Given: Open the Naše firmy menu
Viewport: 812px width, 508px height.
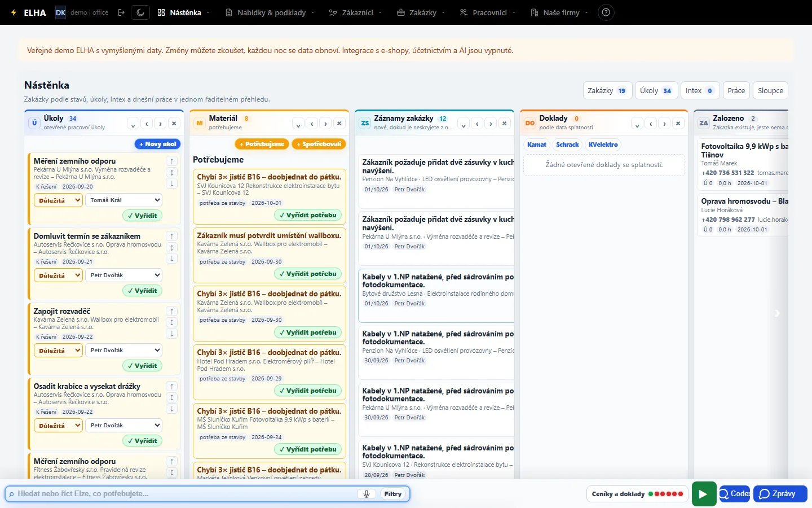Looking at the screenshot, I should (x=559, y=12).
